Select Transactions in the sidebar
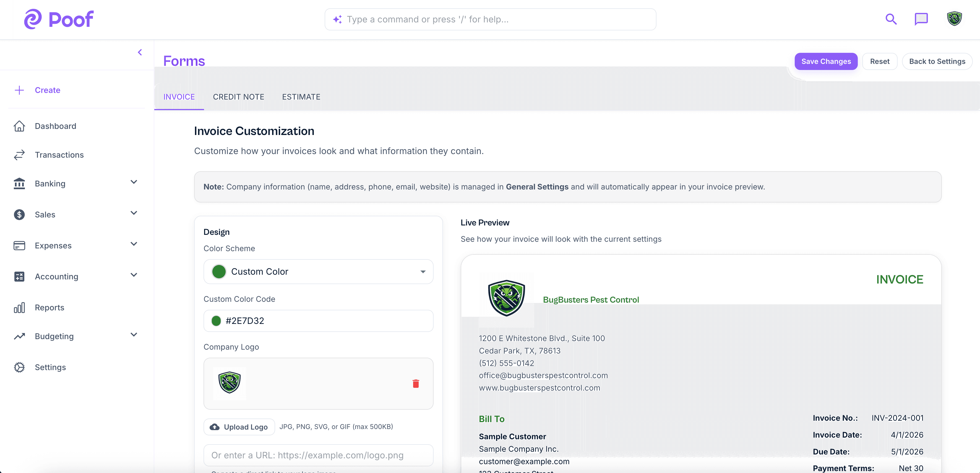 point(59,155)
